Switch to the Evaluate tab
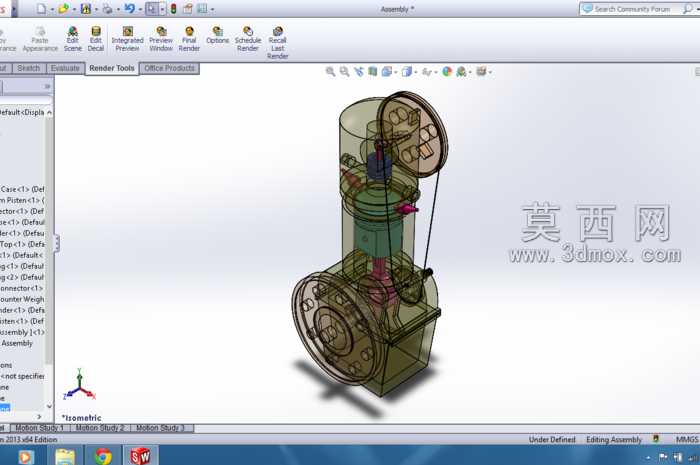Image resolution: width=700 pixels, height=465 pixels. tap(65, 68)
